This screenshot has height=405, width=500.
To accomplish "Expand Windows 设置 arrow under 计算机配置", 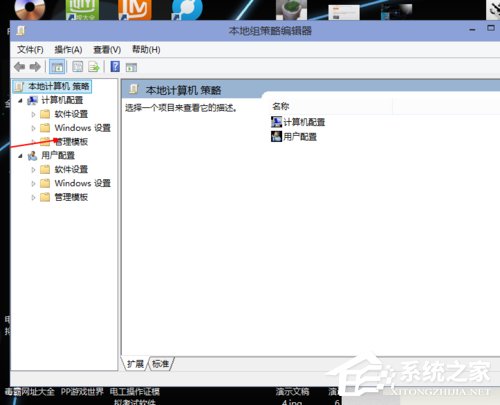I will pos(33,128).
